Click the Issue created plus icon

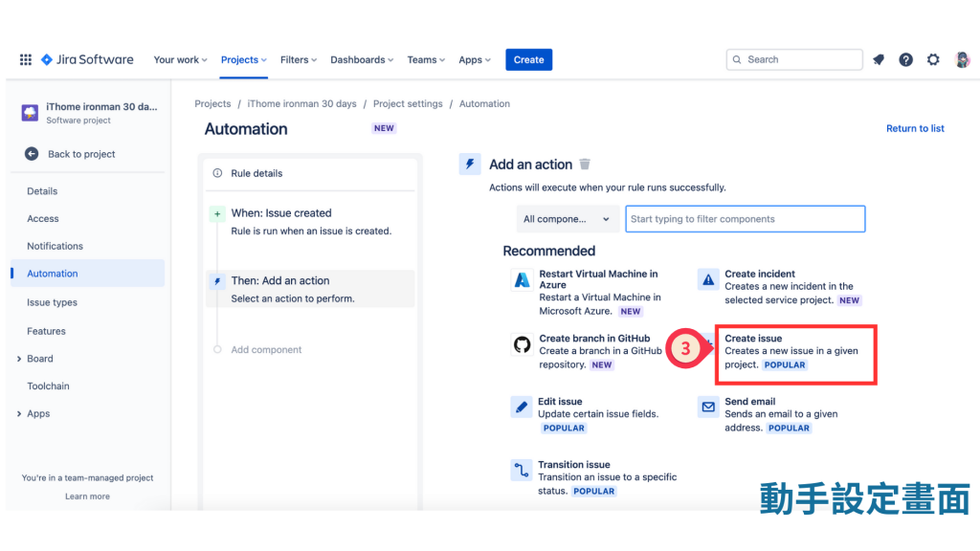coord(217,213)
